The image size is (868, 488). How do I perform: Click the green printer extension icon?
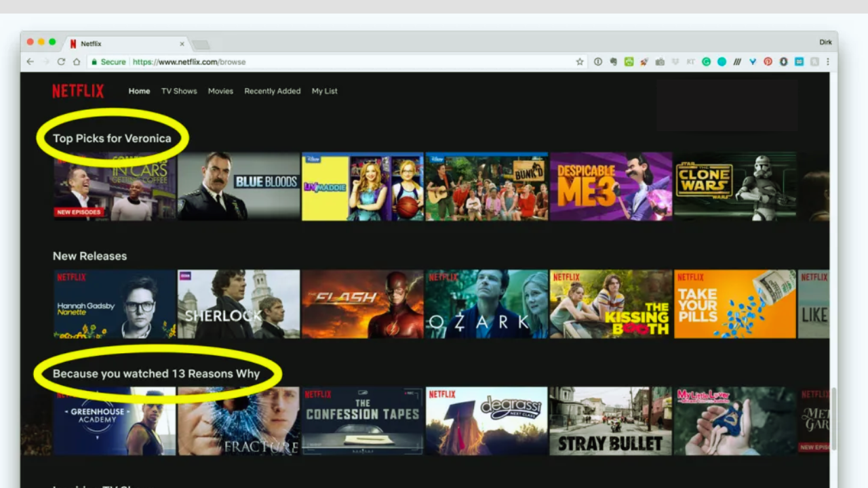(x=629, y=62)
